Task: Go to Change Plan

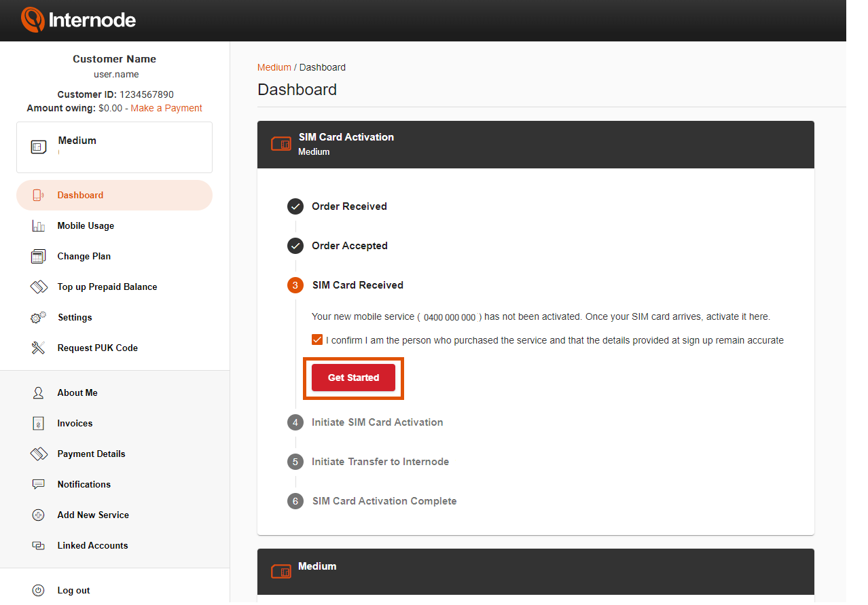Action: [84, 257]
